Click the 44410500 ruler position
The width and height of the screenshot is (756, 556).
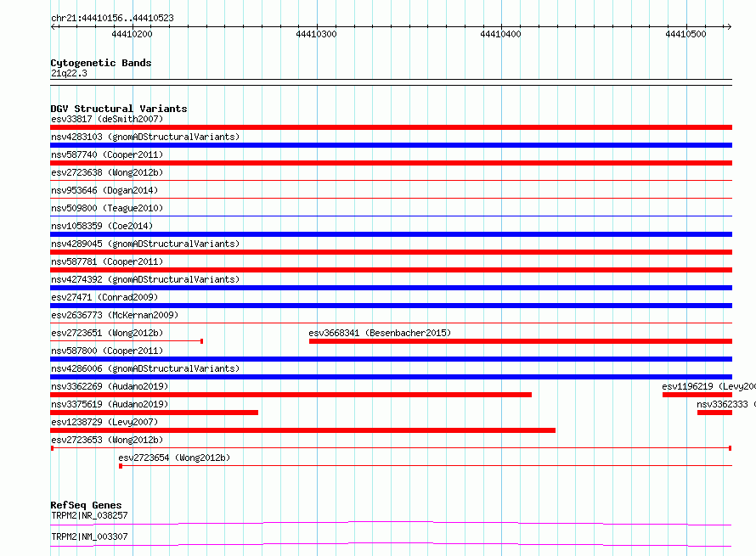(685, 34)
